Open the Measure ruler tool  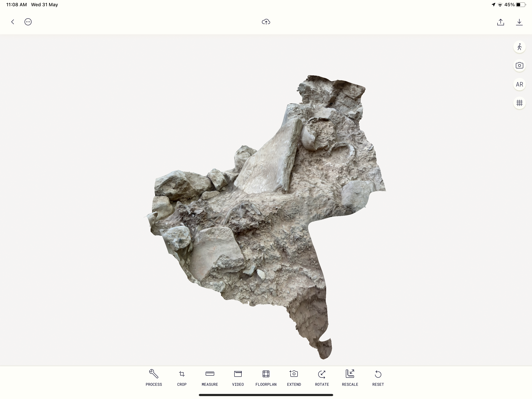(x=210, y=377)
